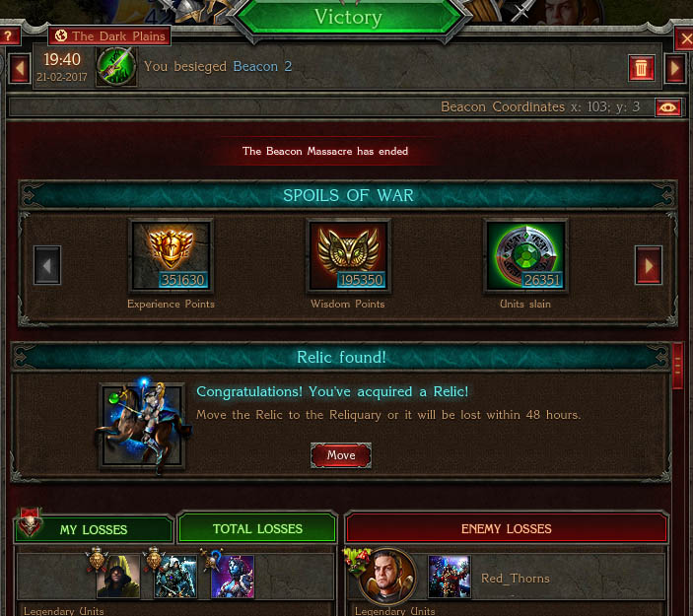
Task: Switch to the MY LOSSES tab
Action: click(94, 529)
